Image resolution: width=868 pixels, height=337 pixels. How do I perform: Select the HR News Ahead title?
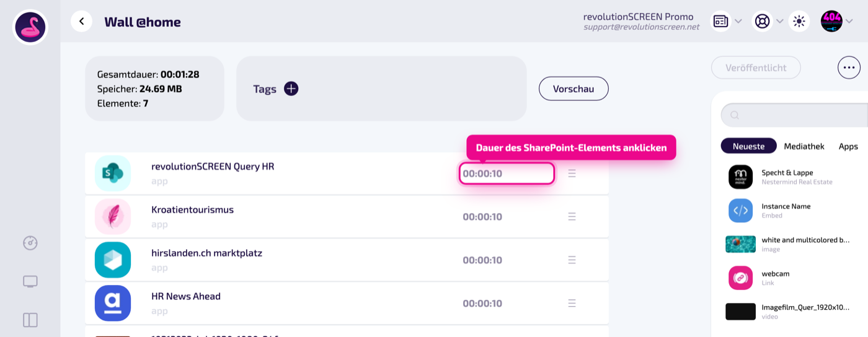click(x=186, y=297)
